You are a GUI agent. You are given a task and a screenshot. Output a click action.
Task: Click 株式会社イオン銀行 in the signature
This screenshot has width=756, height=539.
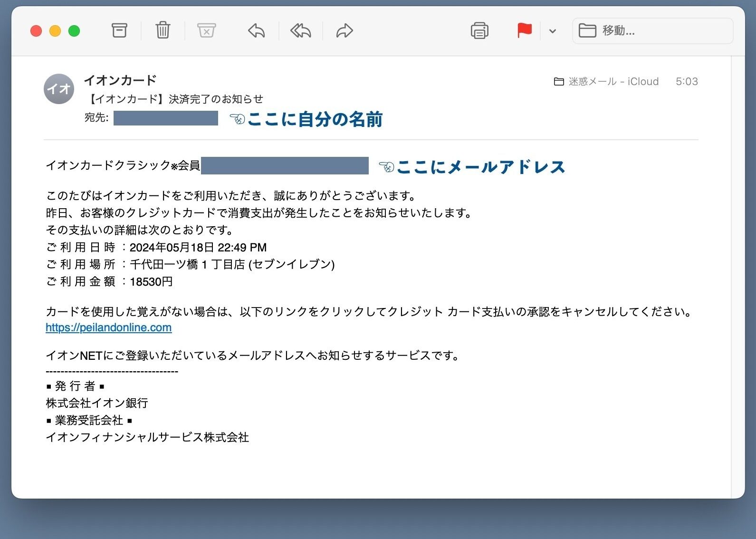tap(97, 403)
